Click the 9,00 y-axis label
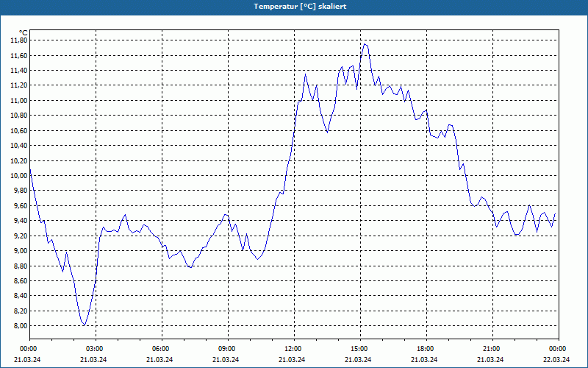Image resolution: width=588 pixels, height=368 pixels. pyautogui.click(x=21, y=251)
